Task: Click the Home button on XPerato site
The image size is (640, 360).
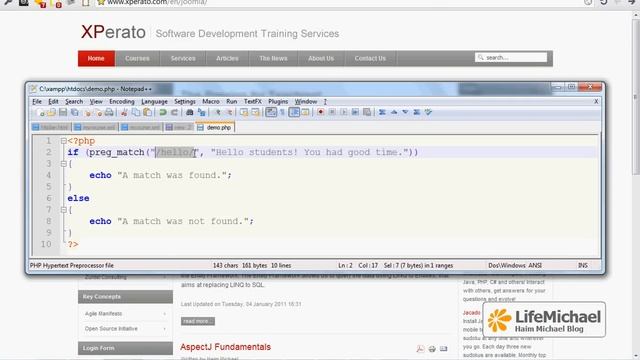Action: [96, 58]
